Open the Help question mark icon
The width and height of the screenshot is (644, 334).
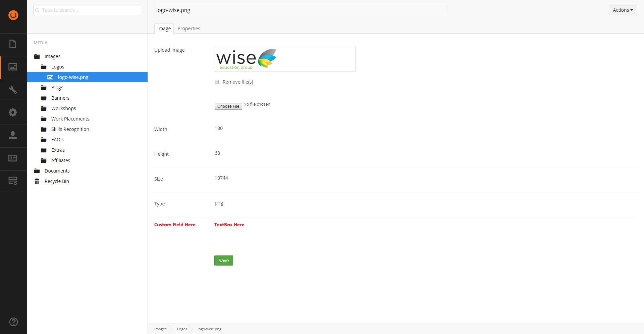click(x=13, y=322)
